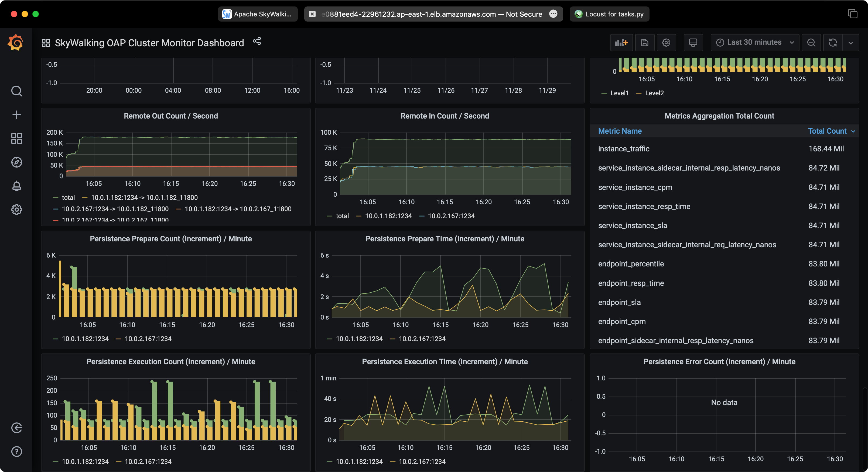Expand the refresh interval dropdown arrow

click(850, 43)
